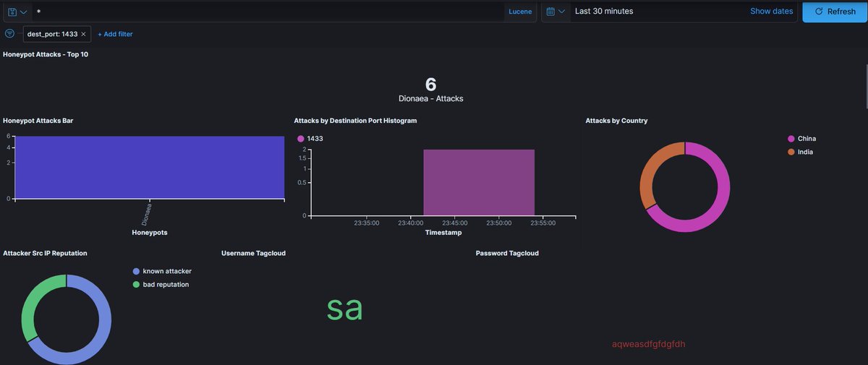Click the aqweasdfgfdgfdh password tag
Viewport: 868px width, 365px height.
click(648, 344)
